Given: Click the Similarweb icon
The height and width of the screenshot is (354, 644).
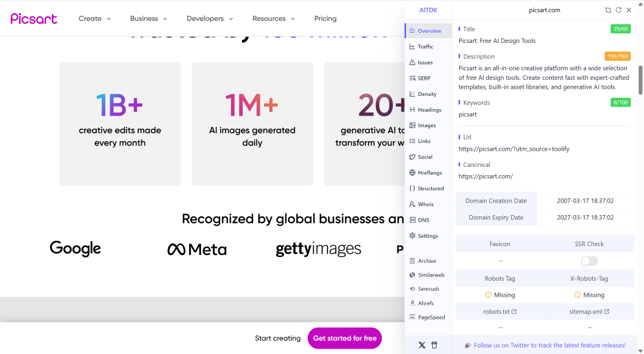Looking at the screenshot, I should (x=413, y=275).
